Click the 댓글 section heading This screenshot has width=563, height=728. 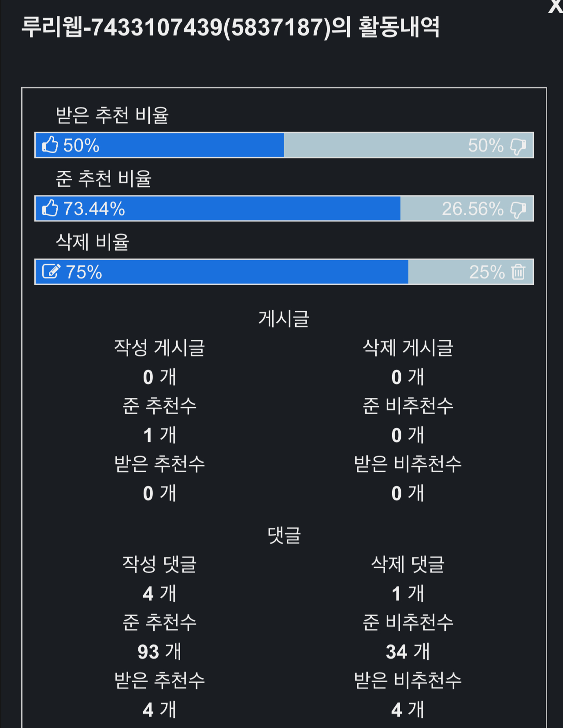point(284,535)
